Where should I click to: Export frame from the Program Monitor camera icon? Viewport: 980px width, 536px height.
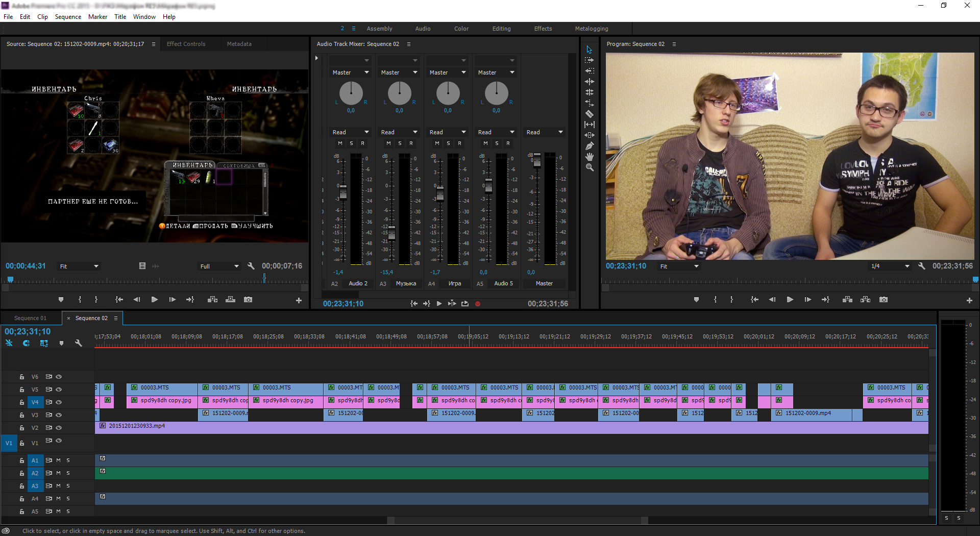pos(884,300)
